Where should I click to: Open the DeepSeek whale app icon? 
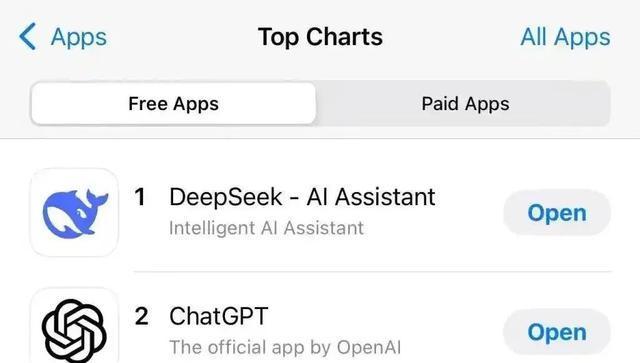click(x=75, y=214)
